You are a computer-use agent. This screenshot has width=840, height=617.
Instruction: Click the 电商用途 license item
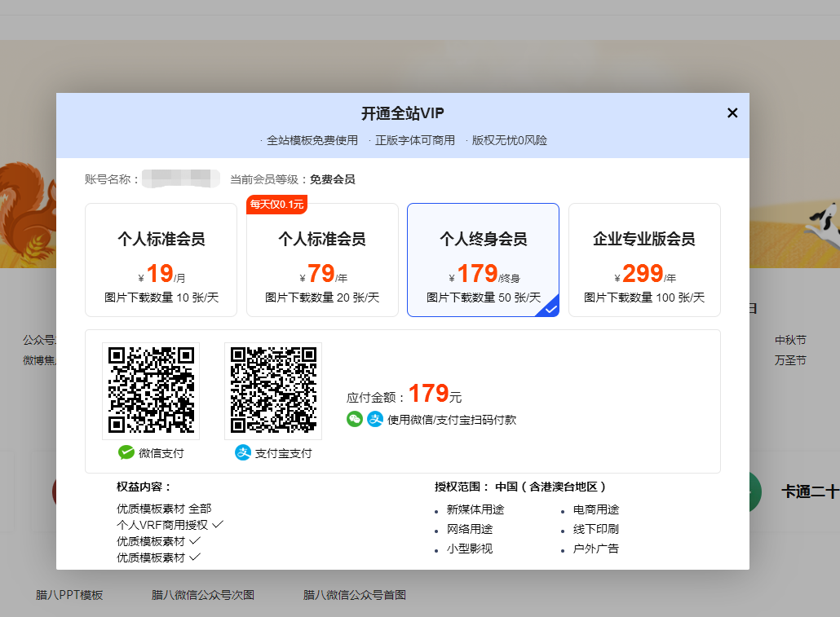(595, 509)
